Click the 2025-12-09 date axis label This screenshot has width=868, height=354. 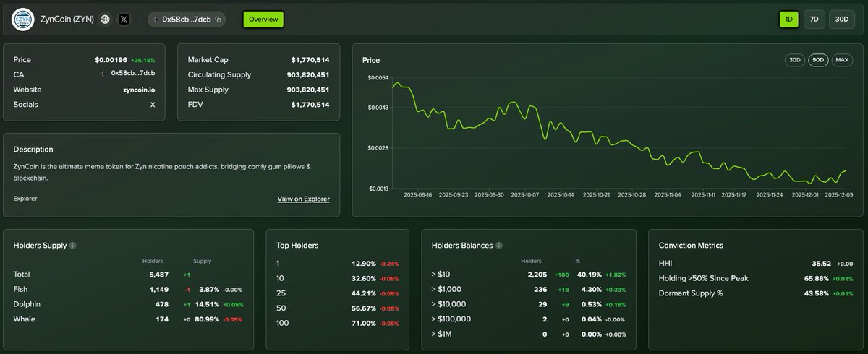pos(840,194)
